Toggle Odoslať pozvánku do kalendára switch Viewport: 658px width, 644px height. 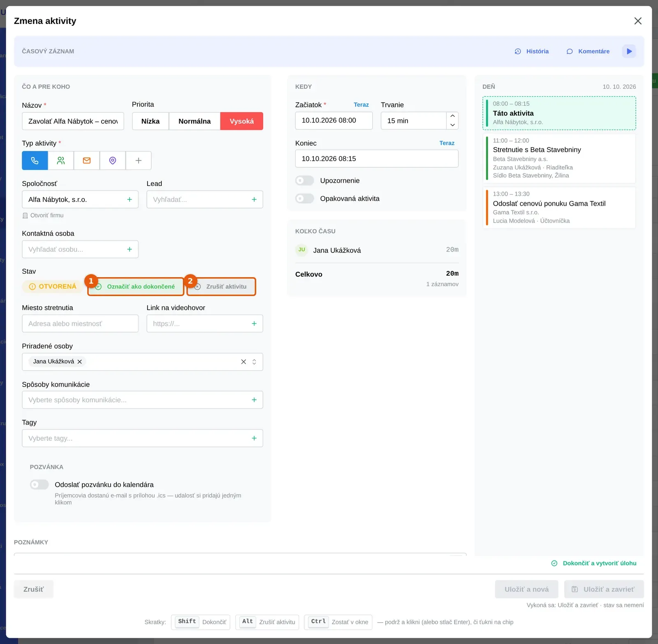pyautogui.click(x=39, y=484)
